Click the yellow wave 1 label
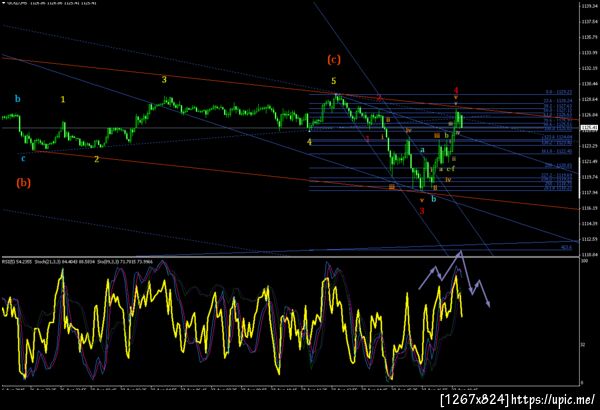 (63, 100)
